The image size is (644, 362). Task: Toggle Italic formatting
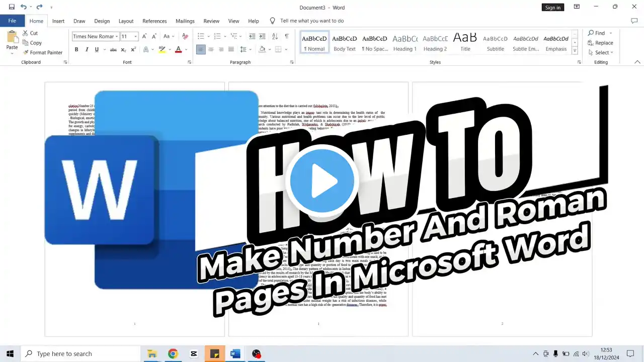pos(87,49)
